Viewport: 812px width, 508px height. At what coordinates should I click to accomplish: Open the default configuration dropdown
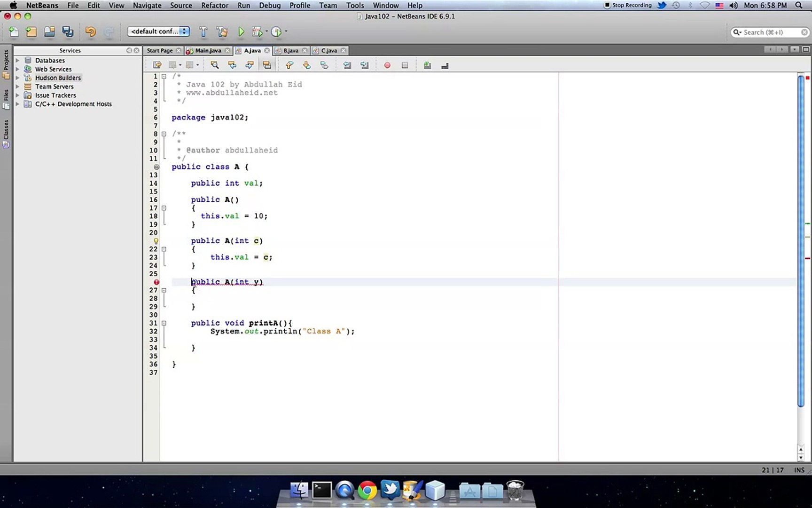coord(158,32)
